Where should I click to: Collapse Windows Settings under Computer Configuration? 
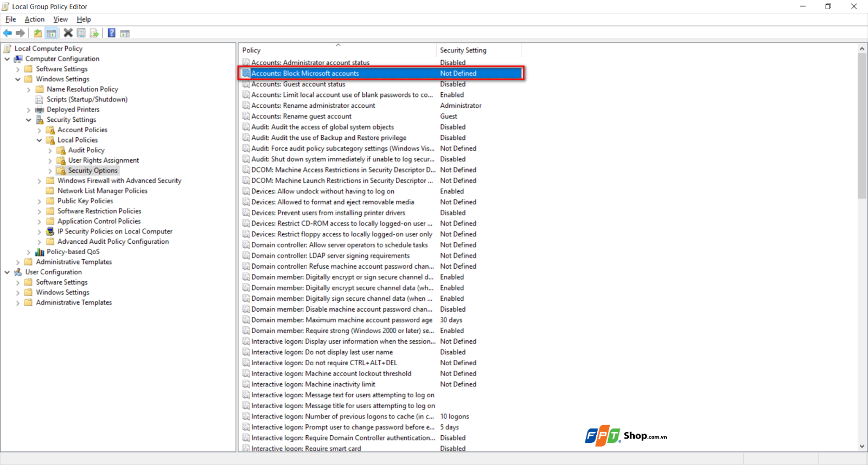tap(18, 79)
